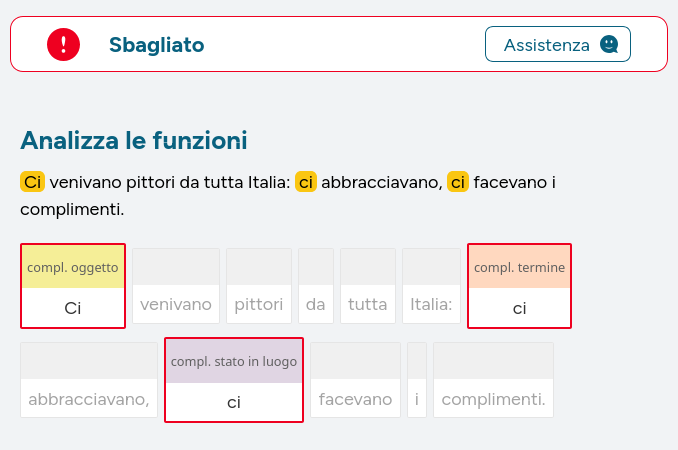Click the 'tutta' word card

point(368,286)
